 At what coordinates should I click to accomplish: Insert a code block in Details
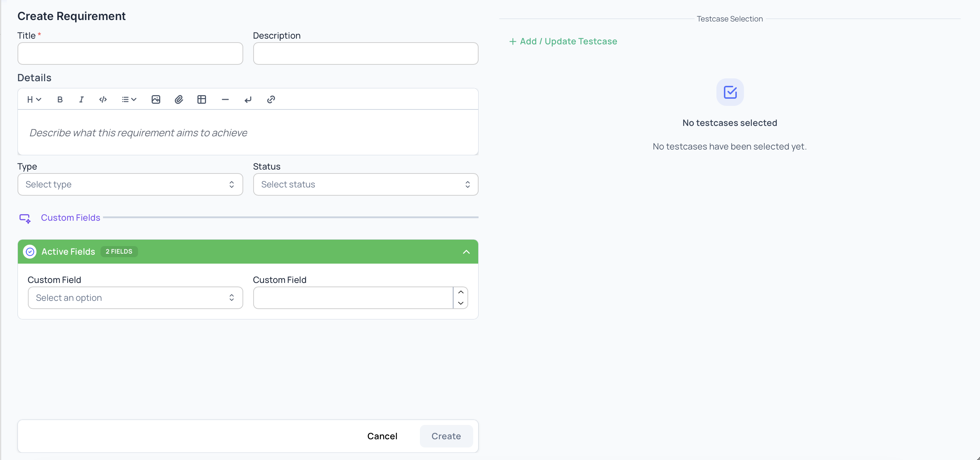point(103,99)
